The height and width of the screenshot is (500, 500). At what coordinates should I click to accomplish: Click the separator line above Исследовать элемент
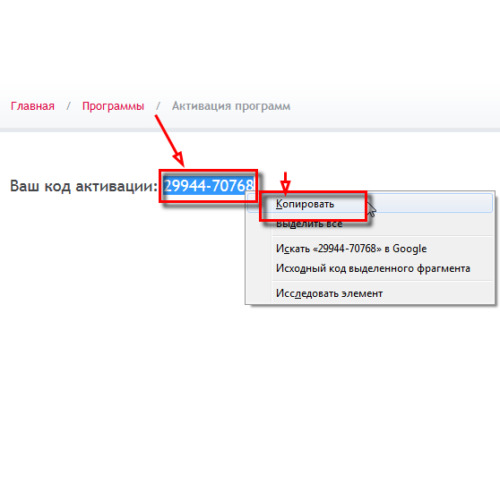382,281
